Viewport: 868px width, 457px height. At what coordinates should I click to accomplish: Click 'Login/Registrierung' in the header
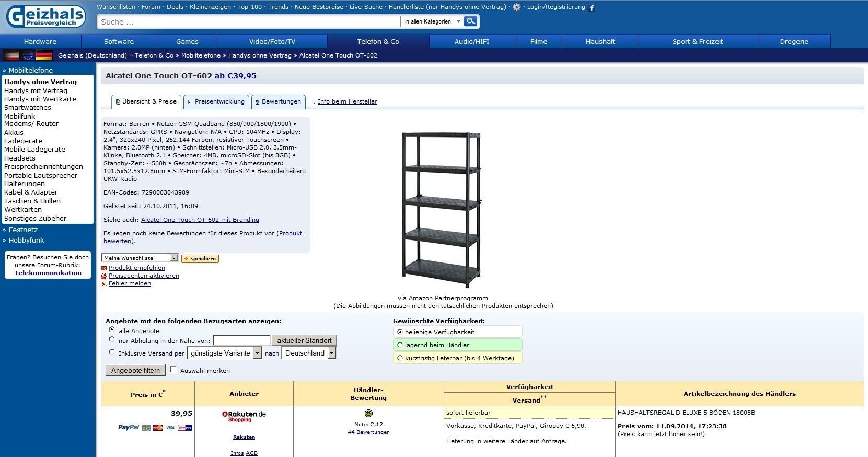tap(556, 7)
